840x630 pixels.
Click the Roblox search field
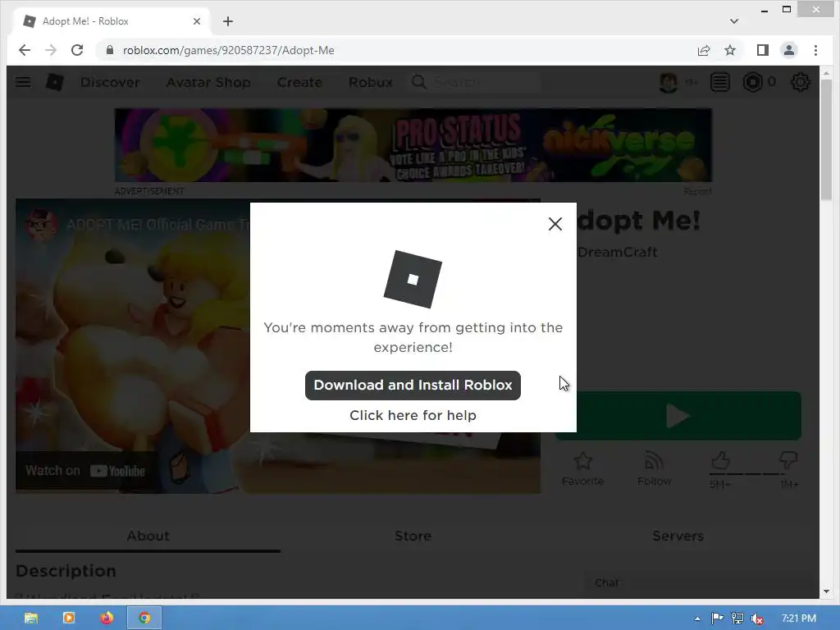tap(475, 83)
